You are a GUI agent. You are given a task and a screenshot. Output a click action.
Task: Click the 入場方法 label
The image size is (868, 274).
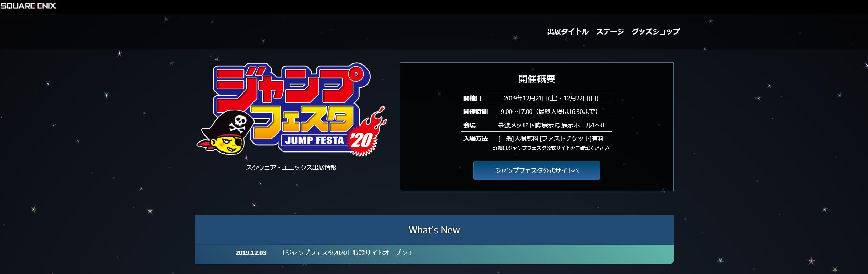coord(476,138)
